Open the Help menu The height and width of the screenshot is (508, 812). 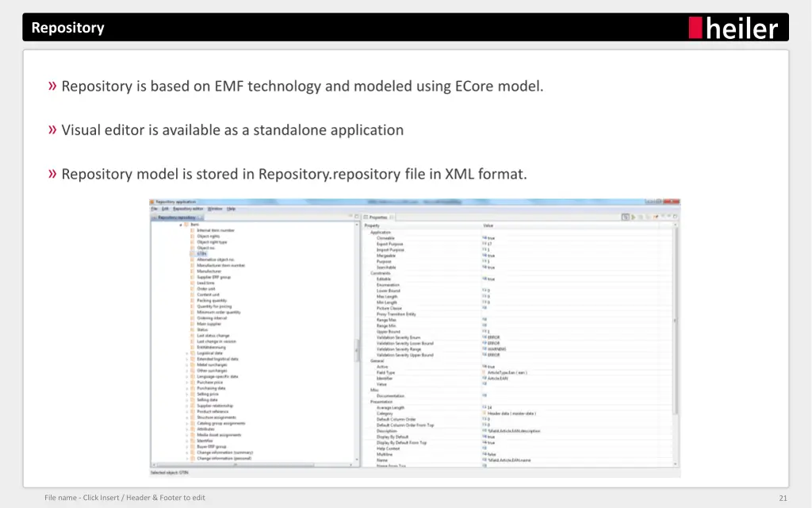click(231, 209)
